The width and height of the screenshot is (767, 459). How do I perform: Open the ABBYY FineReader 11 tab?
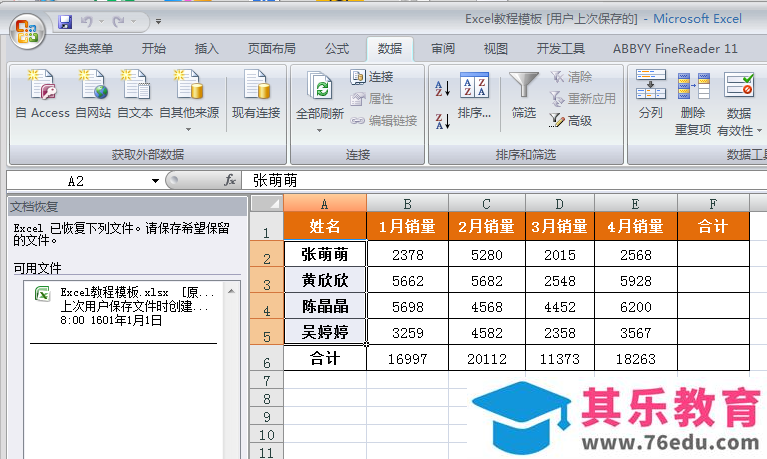coord(675,49)
